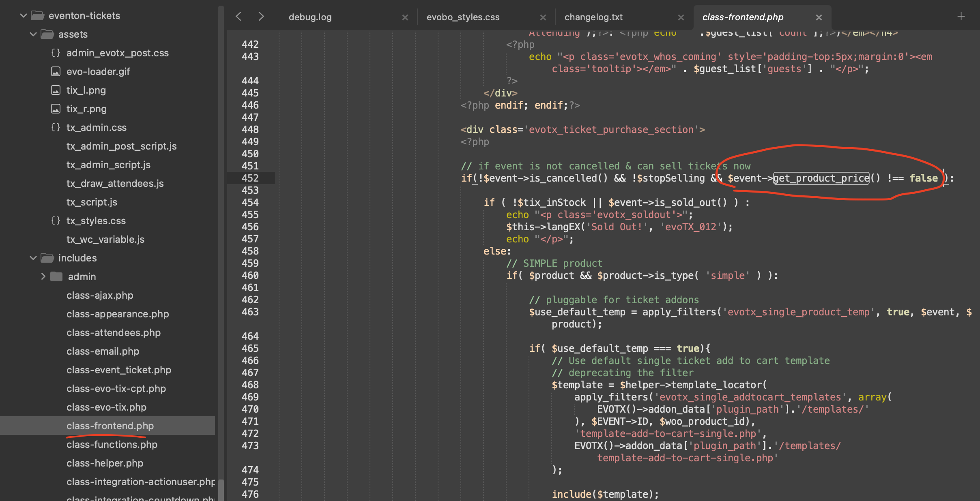Click evotx_ticket_purchase_section class string
Image resolution: width=980 pixels, height=501 pixels.
point(611,129)
